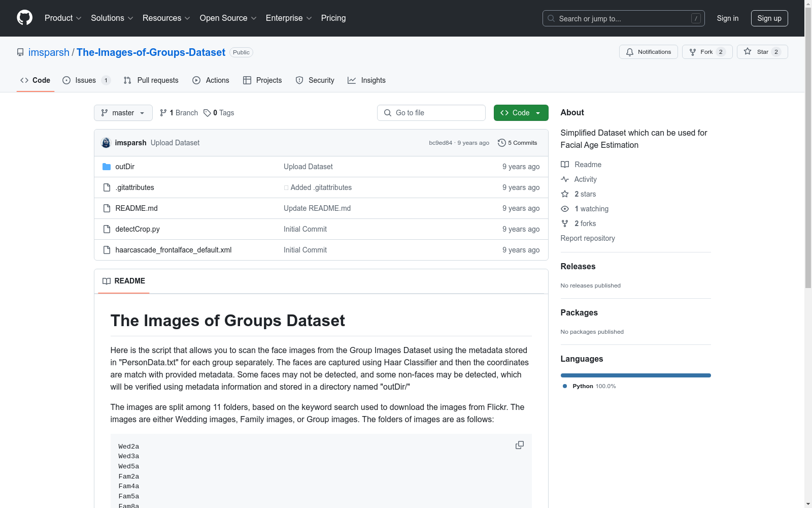Click the Sign up button
This screenshot has height=508, width=812.
(769, 18)
